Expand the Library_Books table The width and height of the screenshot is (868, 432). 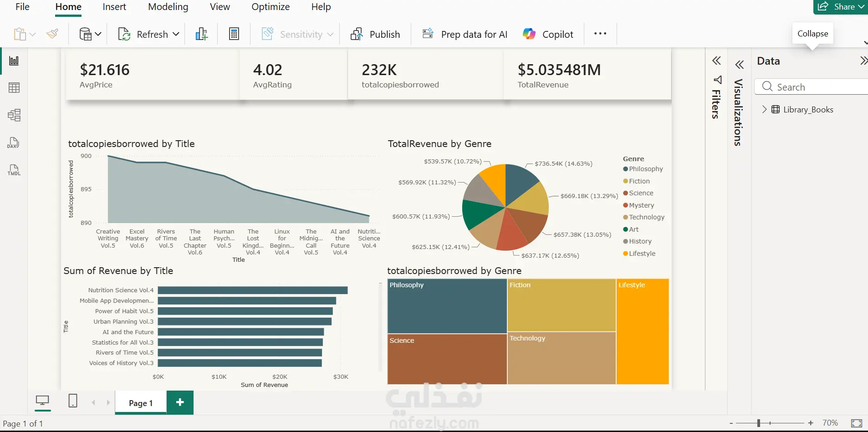765,109
